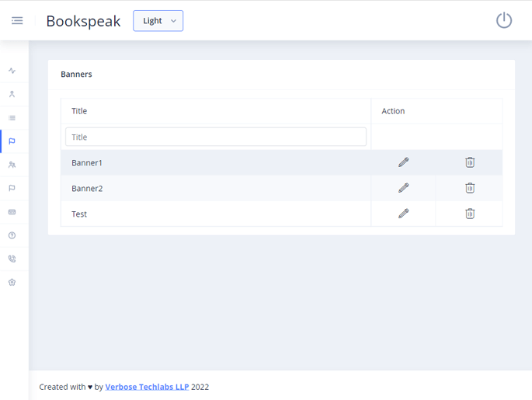The height and width of the screenshot is (400, 532).
Task: Open the Light theme dropdown
Action: (x=158, y=21)
